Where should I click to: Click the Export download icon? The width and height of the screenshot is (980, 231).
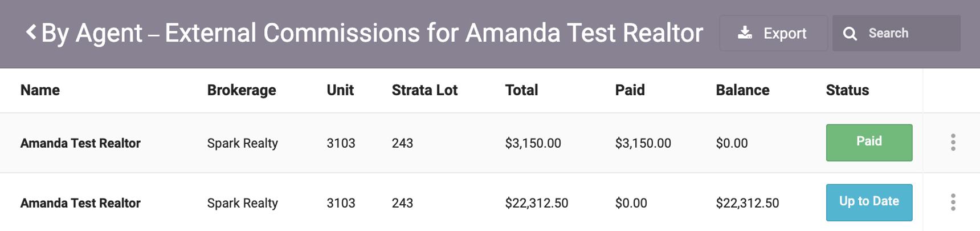coord(745,33)
